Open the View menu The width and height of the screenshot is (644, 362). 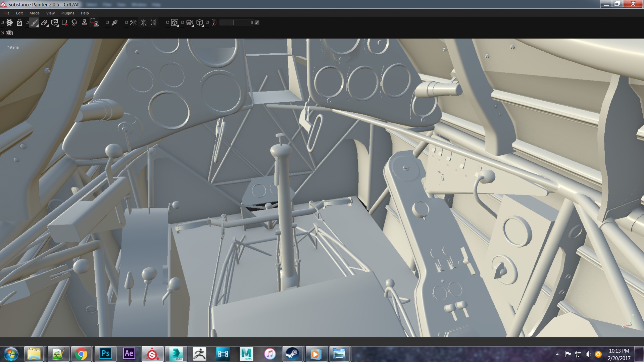[x=50, y=13]
